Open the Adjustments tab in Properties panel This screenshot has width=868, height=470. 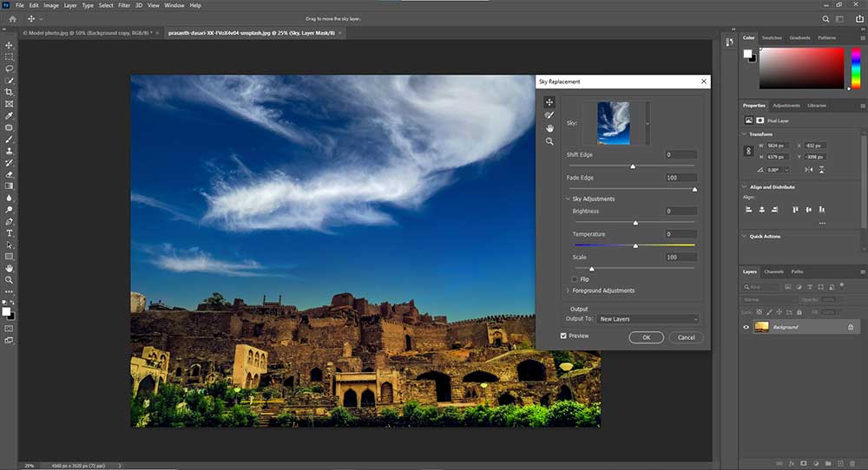coord(786,106)
